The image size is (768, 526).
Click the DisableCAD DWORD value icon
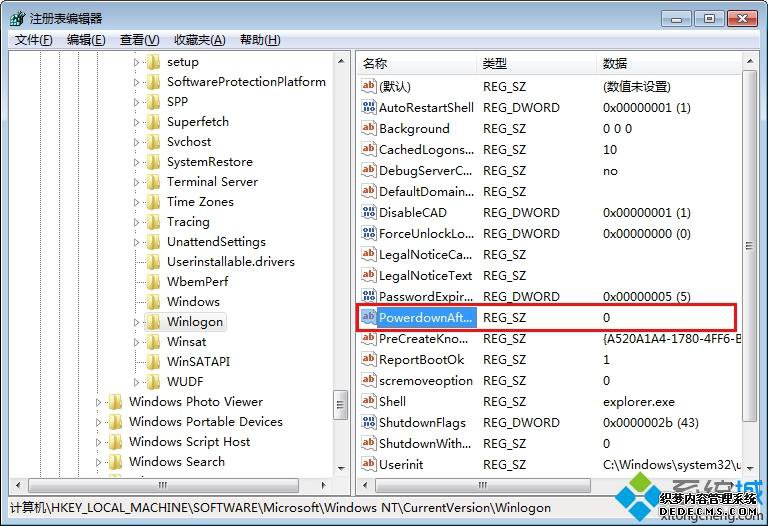pyautogui.click(x=368, y=213)
